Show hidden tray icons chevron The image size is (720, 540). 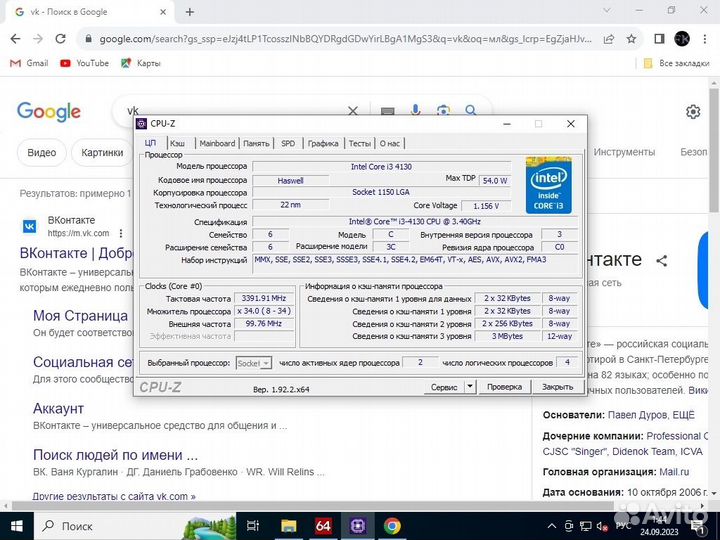(x=552, y=526)
